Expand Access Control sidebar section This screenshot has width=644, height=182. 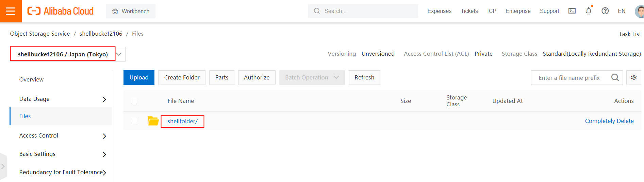(x=63, y=135)
